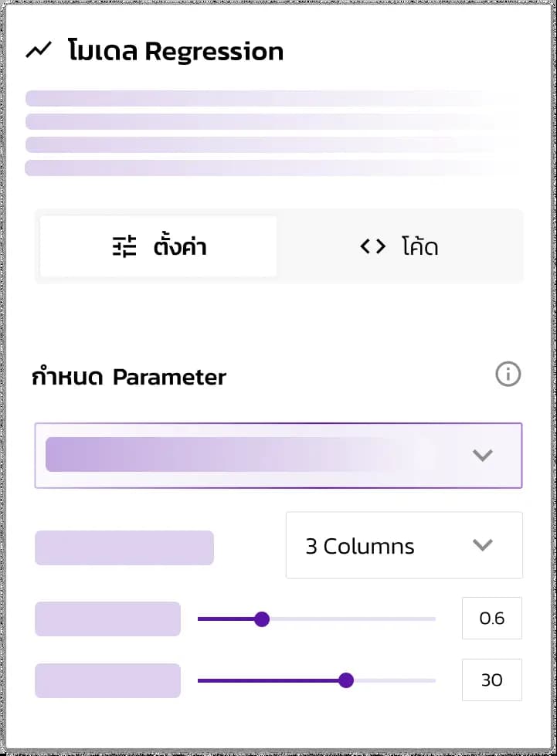Click the info icon next to กำหนด Parameter

click(x=508, y=375)
